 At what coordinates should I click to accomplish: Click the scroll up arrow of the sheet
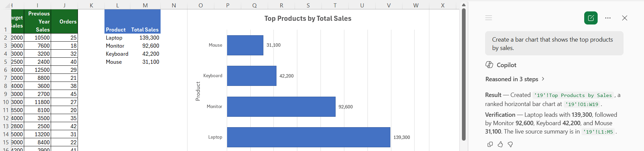[464, 5]
